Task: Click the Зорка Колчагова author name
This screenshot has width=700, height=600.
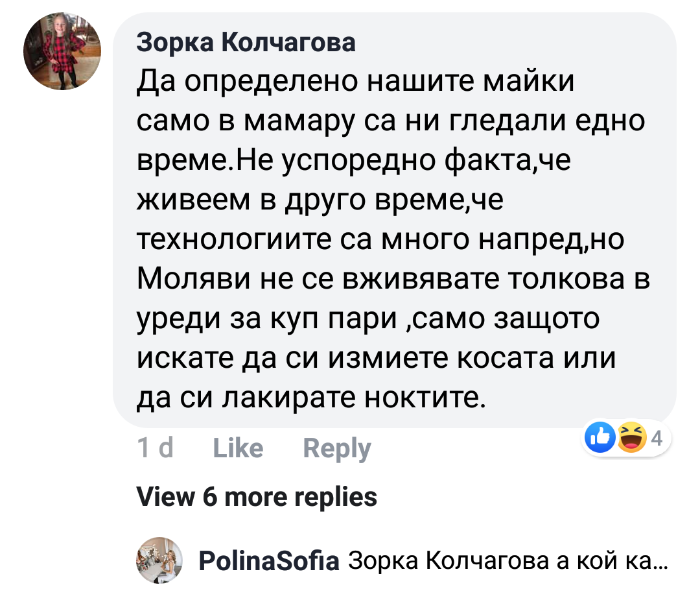Action: pyautogui.click(x=246, y=43)
